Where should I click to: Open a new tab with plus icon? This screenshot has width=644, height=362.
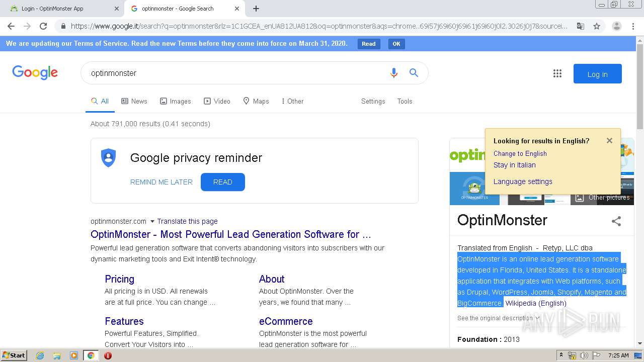(x=256, y=9)
